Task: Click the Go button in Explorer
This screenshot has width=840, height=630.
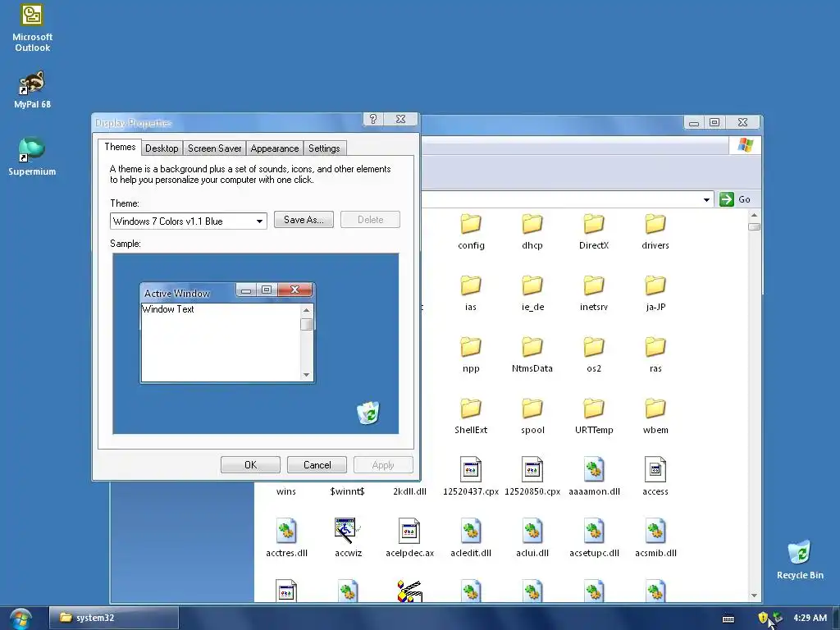Action: coord(735,199)
